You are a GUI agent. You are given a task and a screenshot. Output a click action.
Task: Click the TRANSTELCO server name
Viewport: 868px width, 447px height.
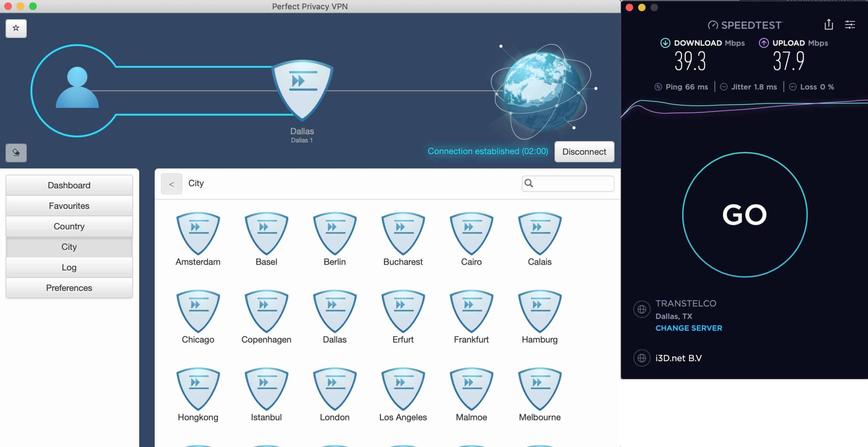coord(686,303)
